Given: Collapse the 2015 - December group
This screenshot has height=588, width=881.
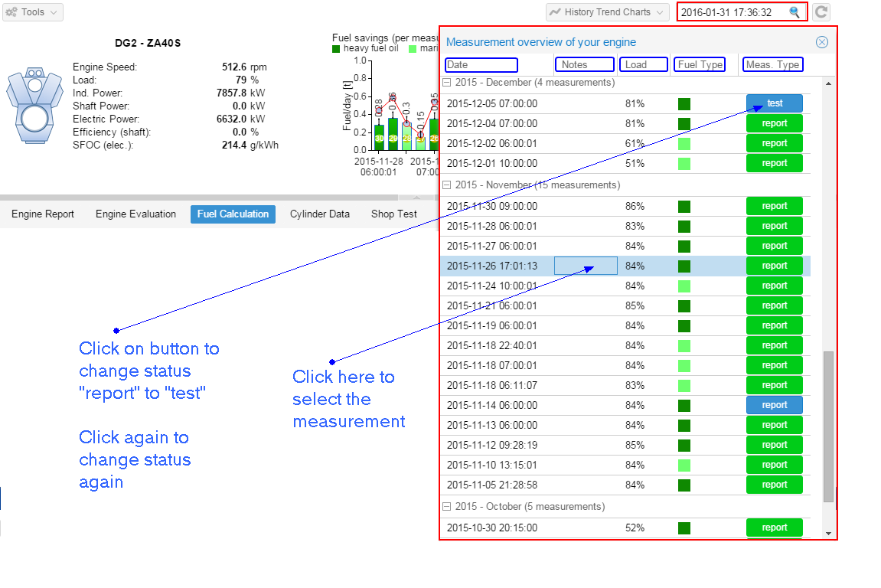Looking at the screenshot, I should [446, 83].
